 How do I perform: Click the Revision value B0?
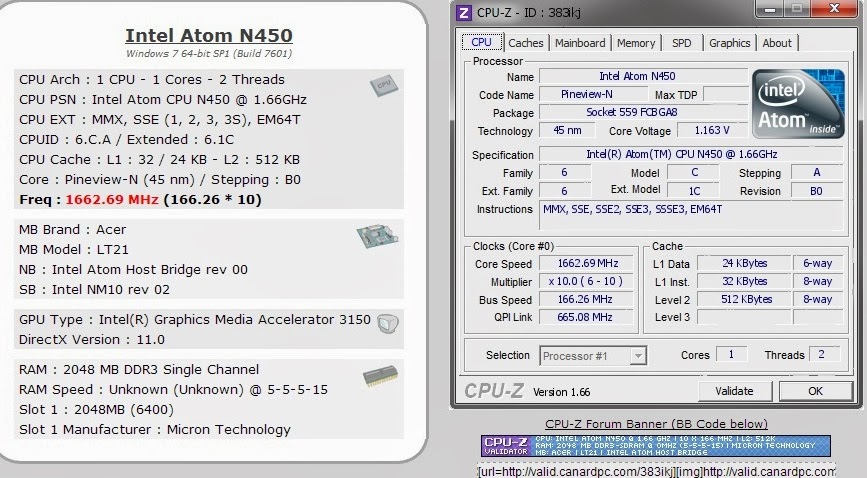point(817,191)
